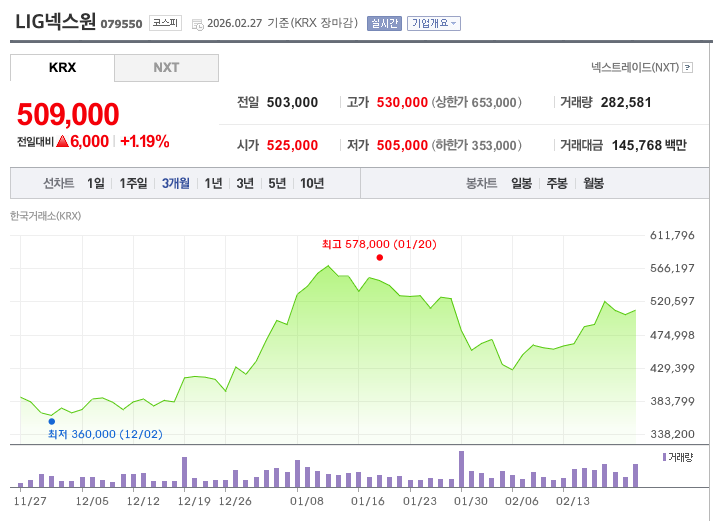
Task: Click the purple 거래량 legend marker
Action: (x=664, y=457)
